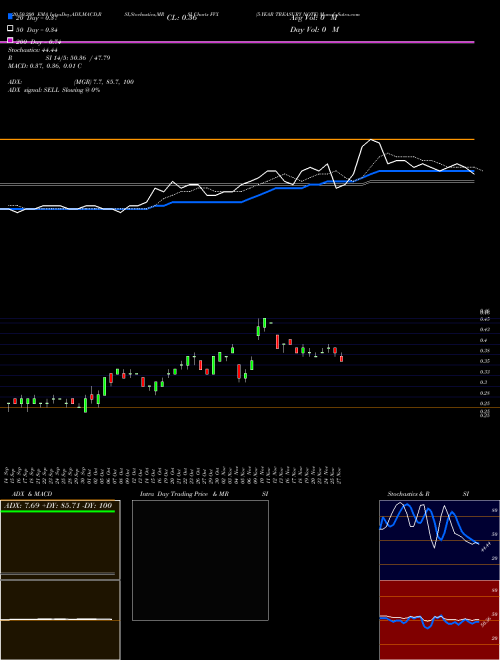Select the 0.4 price axis label
The height and width of the screenshot is (660, 500).
coord(483,340)
